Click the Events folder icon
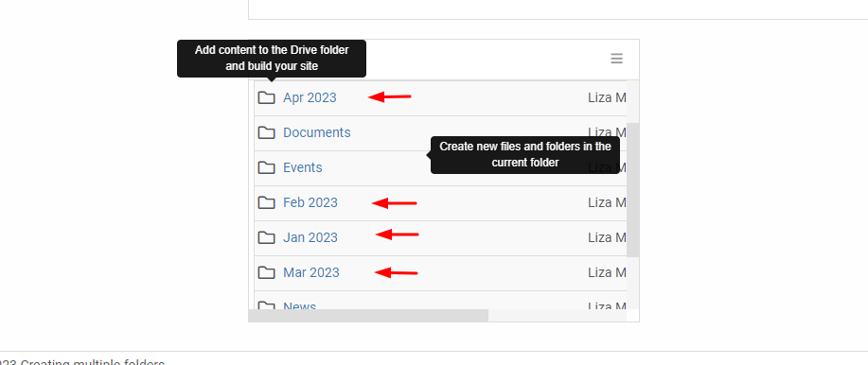Image resolution: width=868 pixels, height=365 pixels. click(x=267, y=167)
